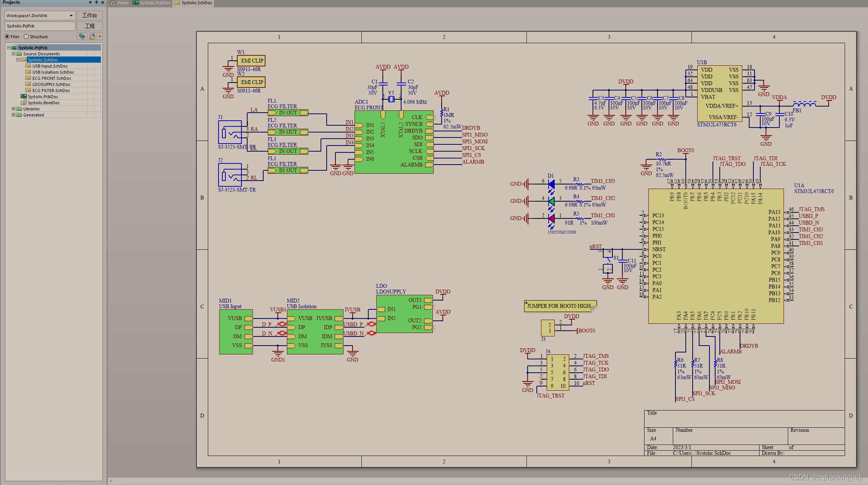Collapse the Source Documents folder
The height and width of the screenshot is (485, 868).
(13, 53)
